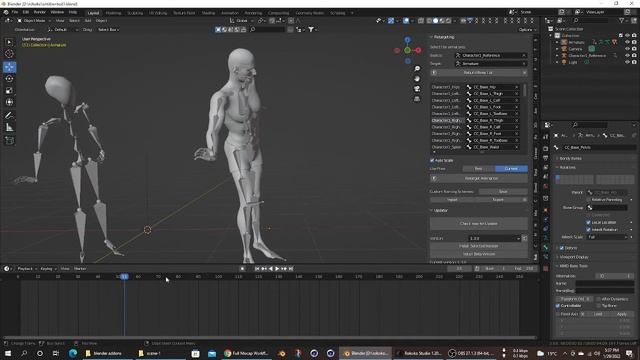640x360 pixels.
Task: Open the Edit menu
Action: [26, 12]
